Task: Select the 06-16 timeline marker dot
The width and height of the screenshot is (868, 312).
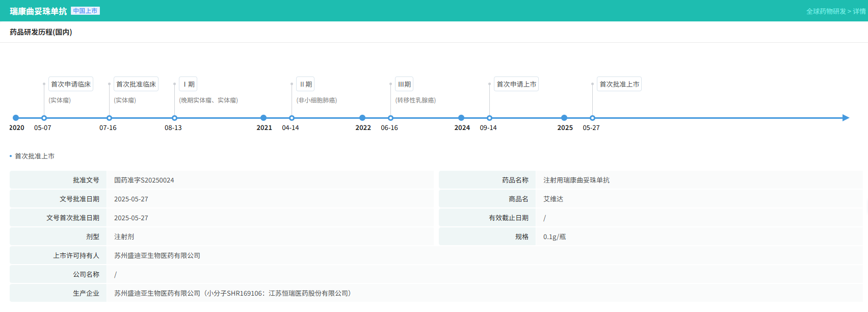Action: tap(390, 118)
